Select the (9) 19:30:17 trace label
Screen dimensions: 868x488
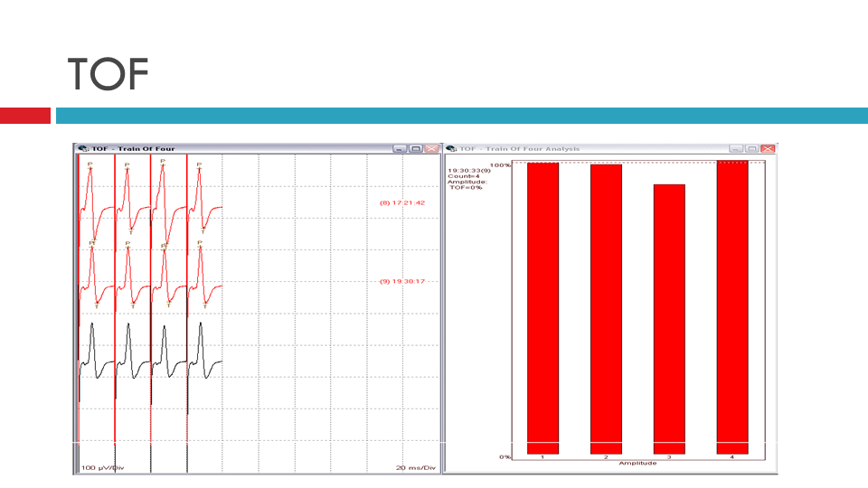tap(402, 281)
